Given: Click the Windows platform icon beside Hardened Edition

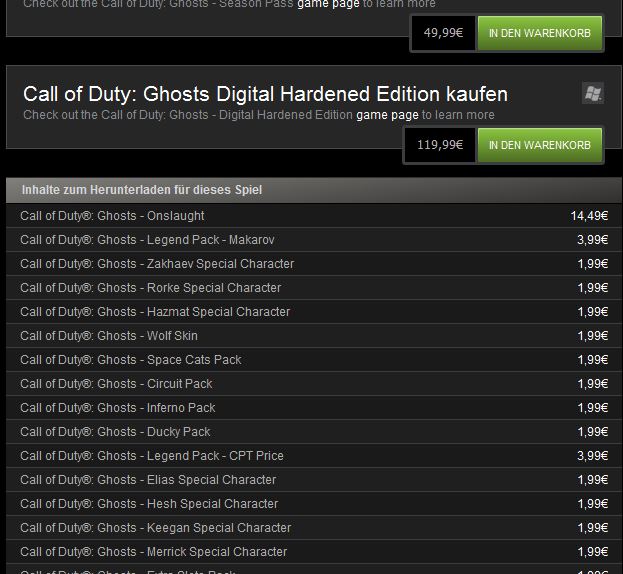Looking at the screenshot, I should (593, 93).
